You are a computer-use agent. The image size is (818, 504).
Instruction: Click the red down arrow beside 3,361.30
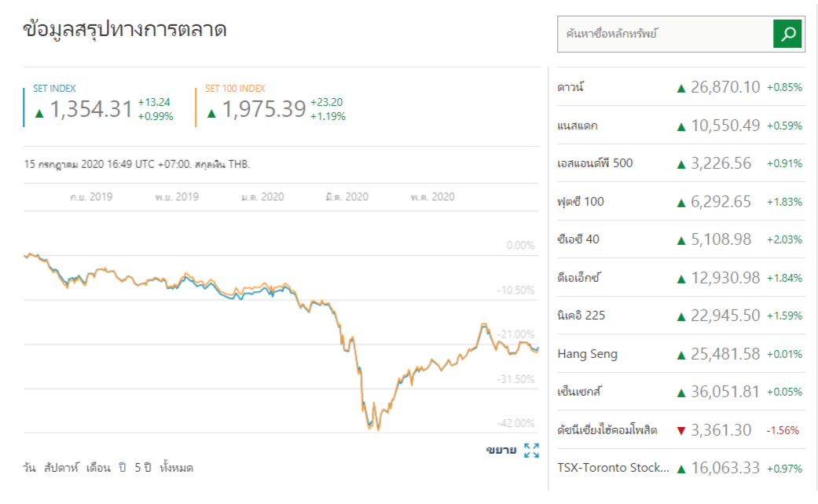coord(681,430)
